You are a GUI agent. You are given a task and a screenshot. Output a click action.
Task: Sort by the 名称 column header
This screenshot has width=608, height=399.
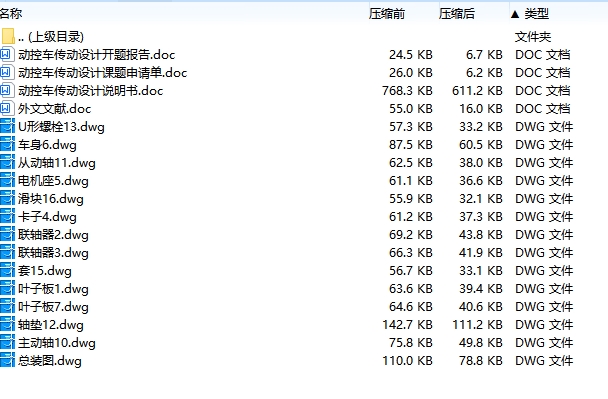point(11,14)
